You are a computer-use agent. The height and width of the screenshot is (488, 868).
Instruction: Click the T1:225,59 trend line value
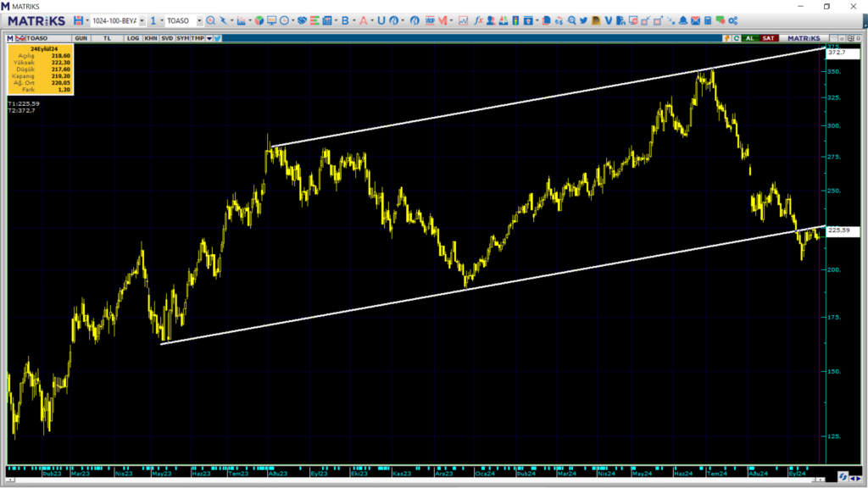(24, 103)
